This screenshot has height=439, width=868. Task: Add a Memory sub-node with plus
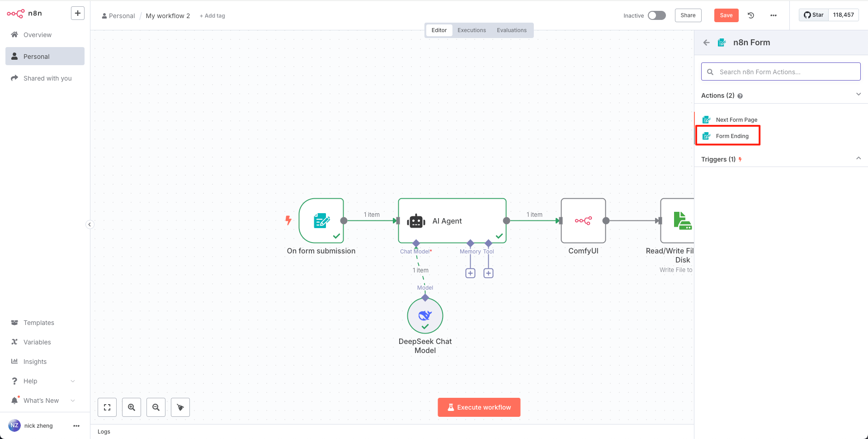click(470, 273)
